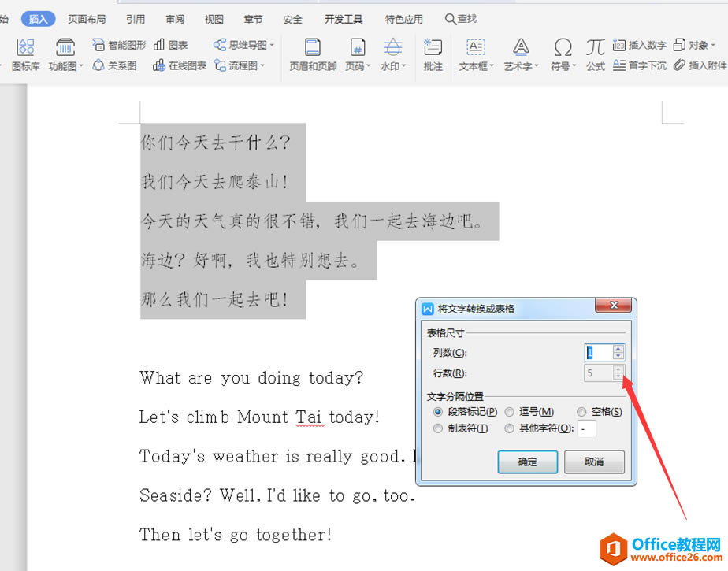728x571 pixels.
Task: Click the 功能图 function chart icon
Action: pyautogui.click(x=65, y=48)
